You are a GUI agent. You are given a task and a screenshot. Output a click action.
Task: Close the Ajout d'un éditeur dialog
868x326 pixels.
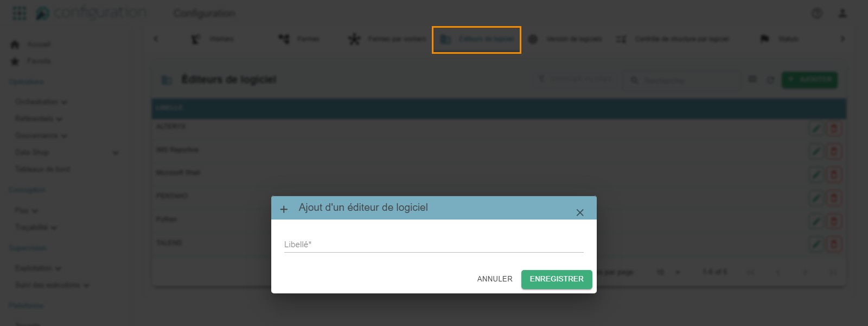580,212
